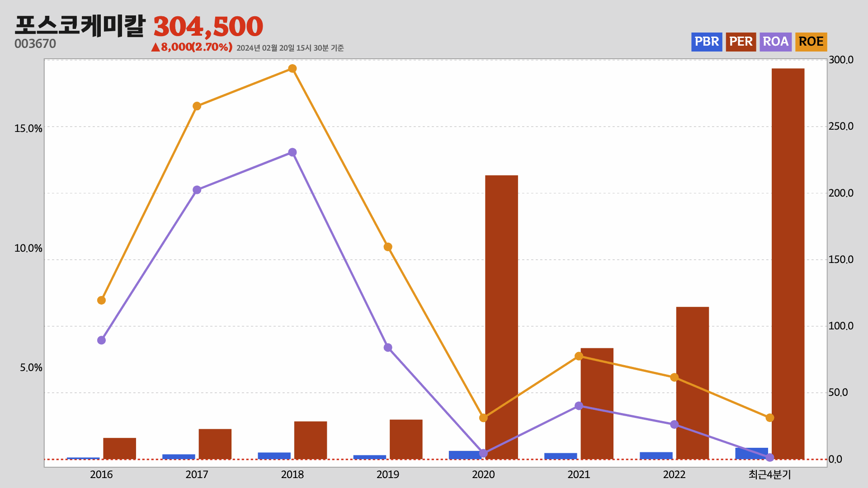Click the 최근4분기 PBR blue bar
This screenshot has width=868, height=488.
[x=751, y=454]
